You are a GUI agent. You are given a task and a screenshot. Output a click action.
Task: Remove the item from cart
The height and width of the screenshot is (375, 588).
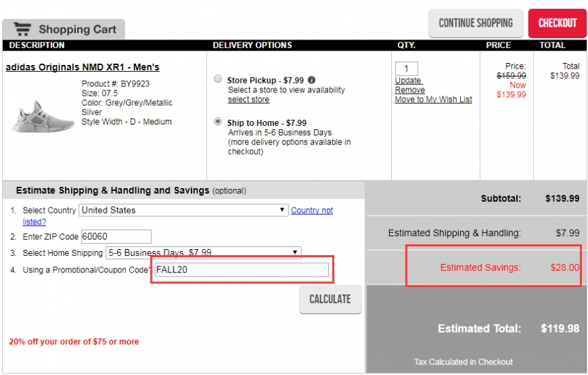click(410, 90)
